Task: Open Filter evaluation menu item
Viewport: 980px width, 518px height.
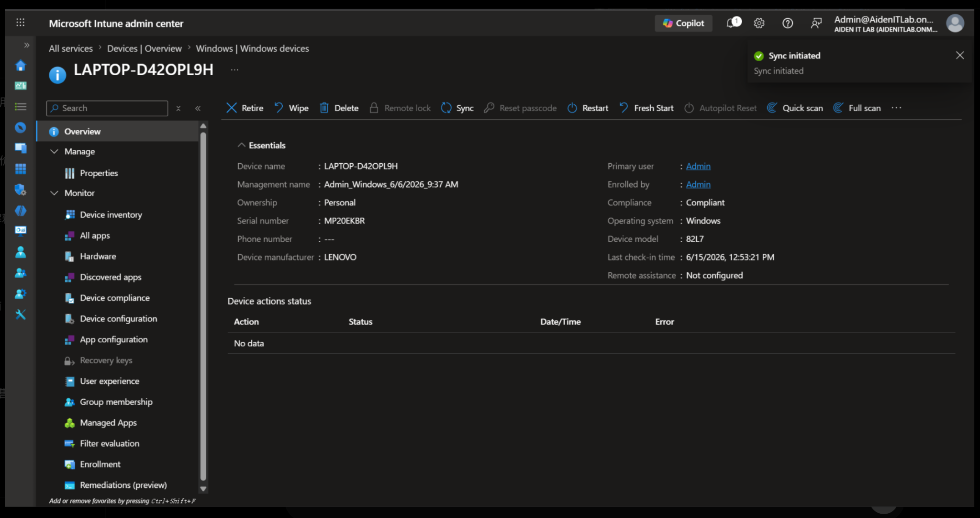Action: point(109,443)
